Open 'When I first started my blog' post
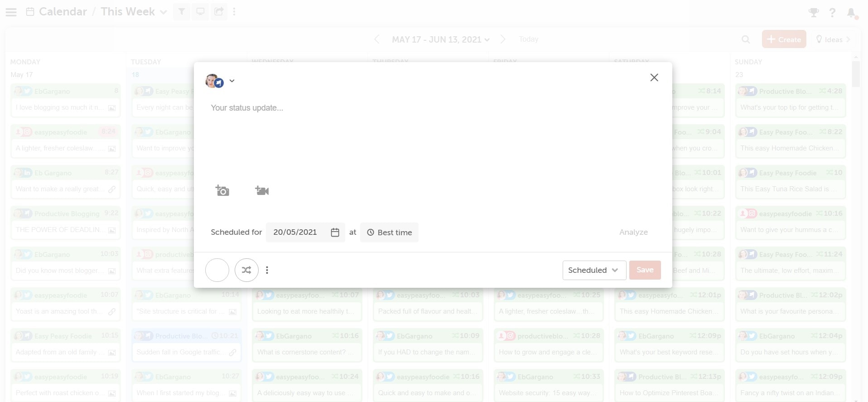The height and width of the screenshot is (402, 868). 186,385
